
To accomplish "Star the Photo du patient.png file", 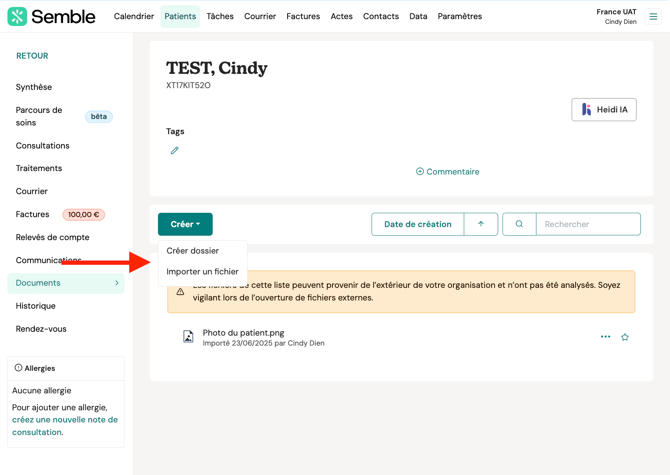I will click(x=625, y=337).
